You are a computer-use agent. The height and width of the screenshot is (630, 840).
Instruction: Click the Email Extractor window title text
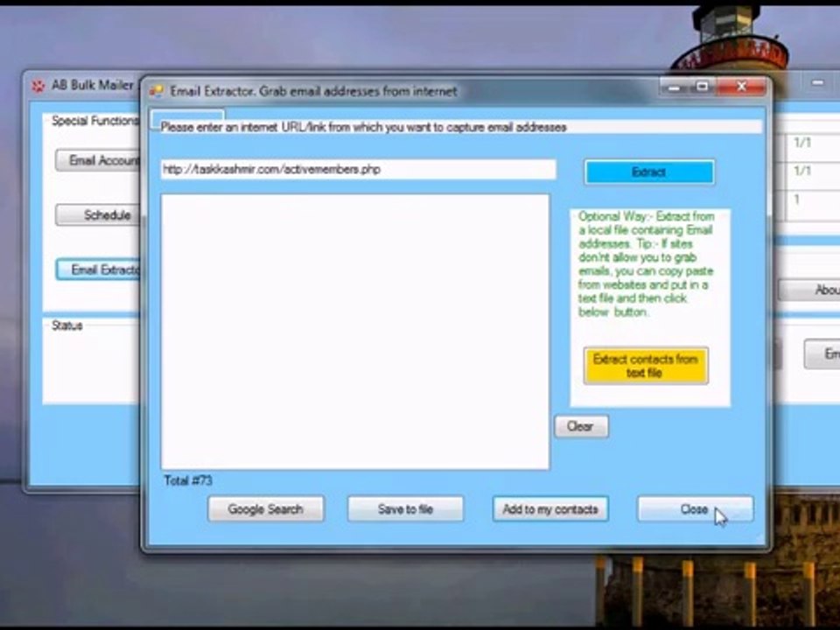pos(313,91)
